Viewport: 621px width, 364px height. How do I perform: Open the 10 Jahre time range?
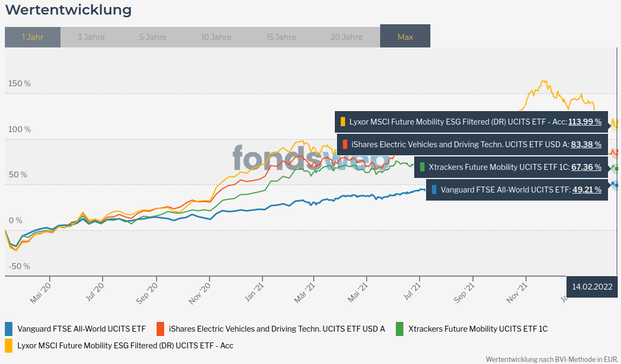pyautogui.click(x=216, y=37)
